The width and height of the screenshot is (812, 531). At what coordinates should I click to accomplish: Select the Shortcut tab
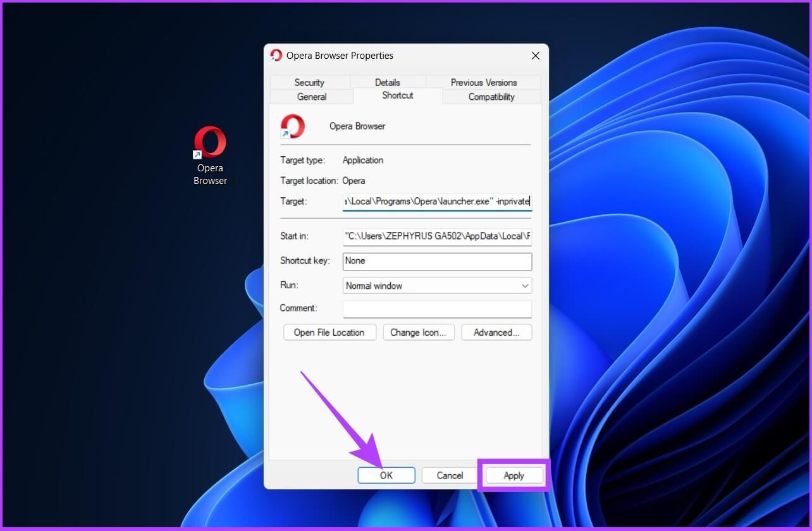click(398, 95)
